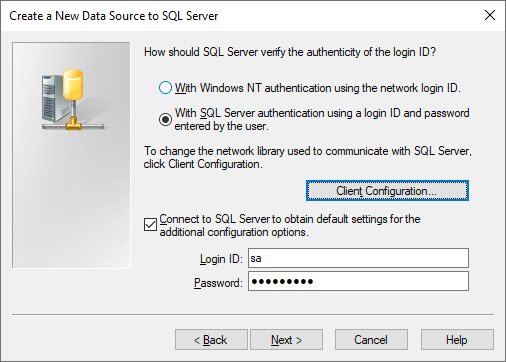
Task: Click the 'Login ID:' label
Action: pos(221,259)
